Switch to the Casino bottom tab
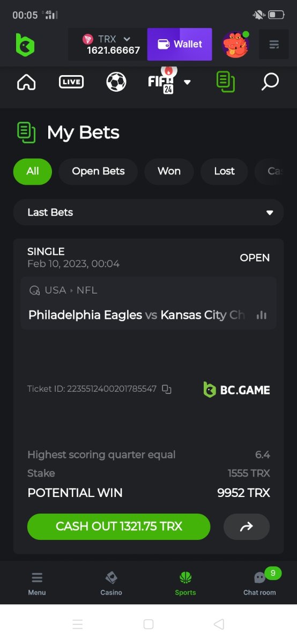 (x=111, y=583)
